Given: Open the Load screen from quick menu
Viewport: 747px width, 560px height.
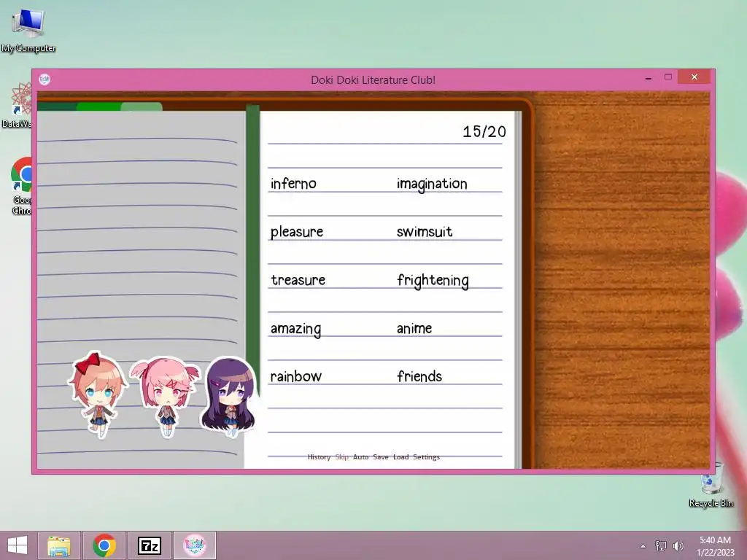Looking at the screenshot, I should pos(400,456).
